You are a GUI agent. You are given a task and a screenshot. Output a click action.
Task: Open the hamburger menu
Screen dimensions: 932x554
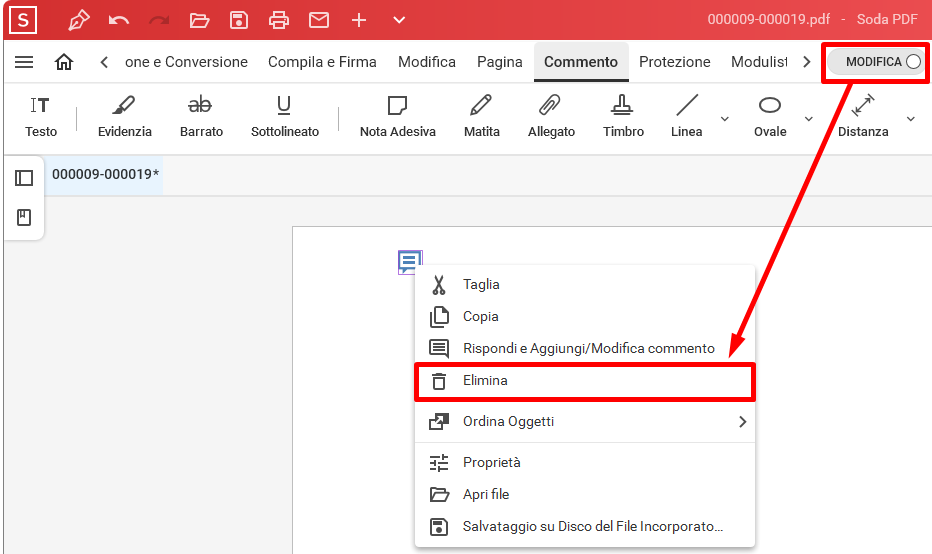click(24, 62)
